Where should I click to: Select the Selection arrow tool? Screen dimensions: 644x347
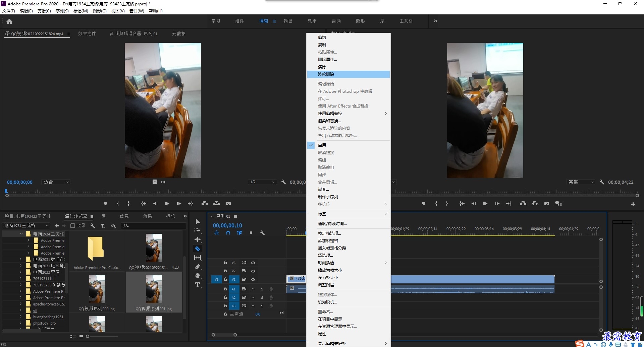click(198, 222)
